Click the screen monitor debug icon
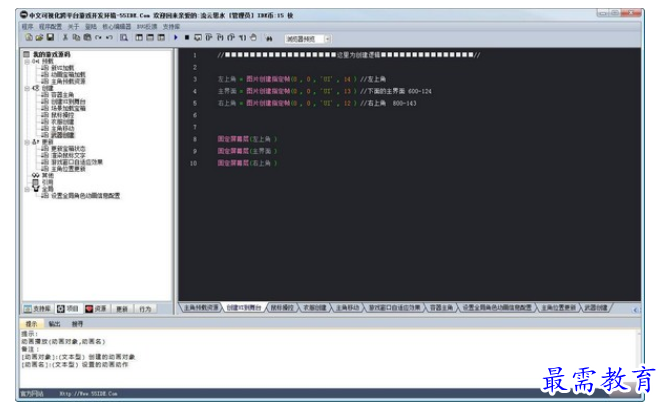 click(198, 38)
